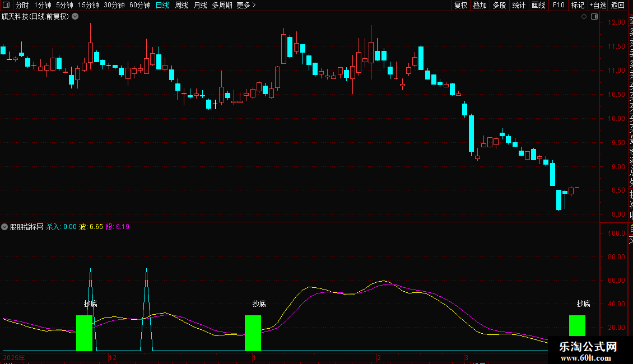Click the 抄底 green bar at January
Viewport: 633px width, 364px height.
[253, 333]
